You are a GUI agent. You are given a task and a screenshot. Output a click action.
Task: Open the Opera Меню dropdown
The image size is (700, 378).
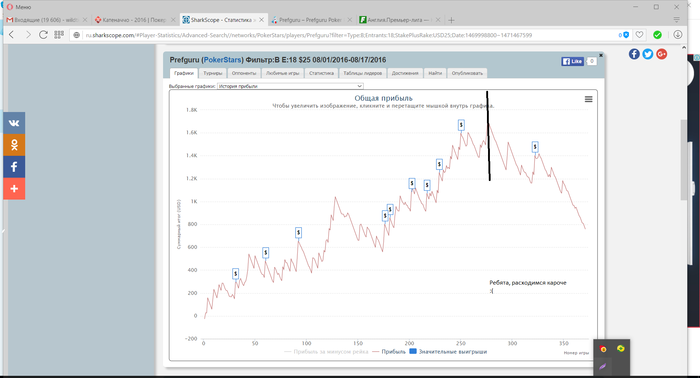(19, 7)
